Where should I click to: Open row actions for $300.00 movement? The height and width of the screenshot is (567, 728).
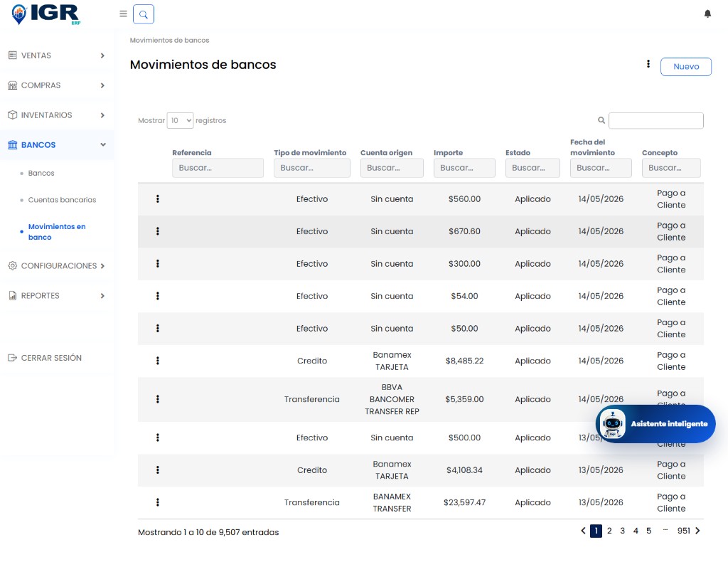[158, 263]
